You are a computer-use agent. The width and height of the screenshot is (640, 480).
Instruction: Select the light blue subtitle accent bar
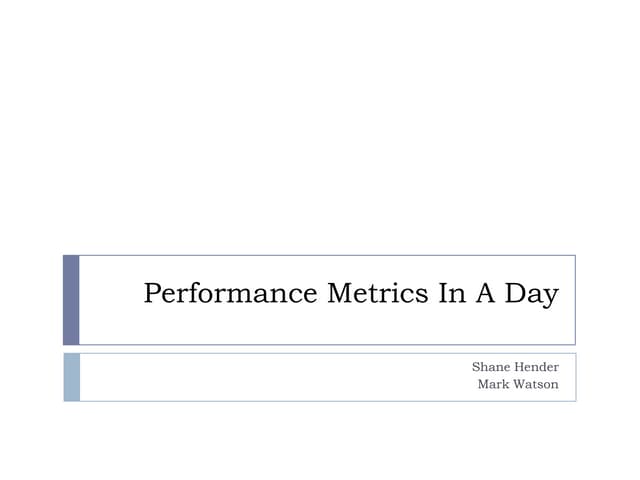tap(71, 377)
